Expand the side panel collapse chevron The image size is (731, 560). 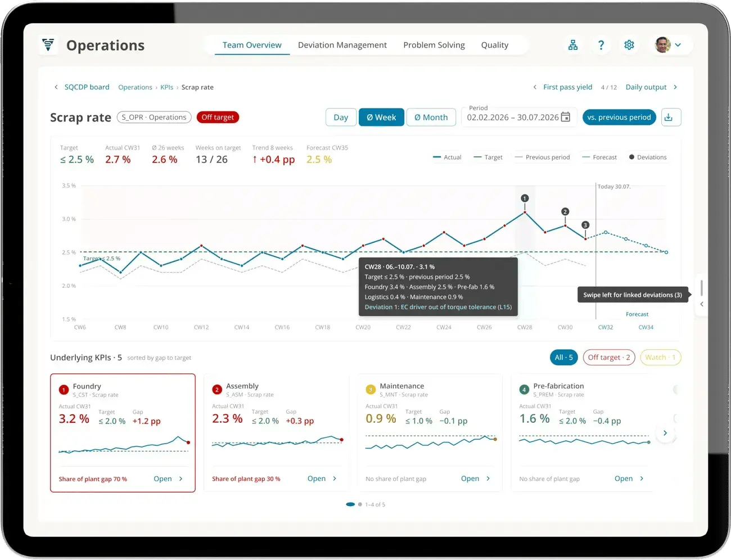(701, 304)
